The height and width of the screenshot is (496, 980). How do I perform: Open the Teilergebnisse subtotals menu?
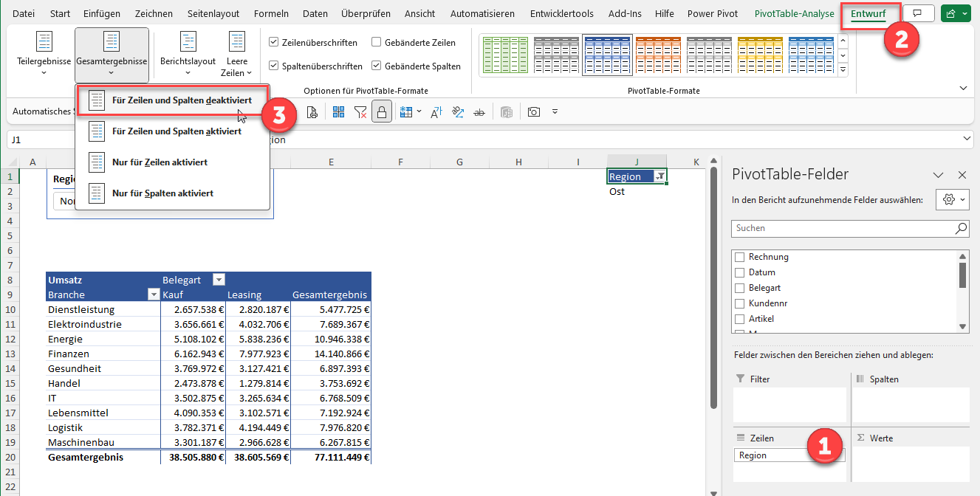click(x=44, y=55)
